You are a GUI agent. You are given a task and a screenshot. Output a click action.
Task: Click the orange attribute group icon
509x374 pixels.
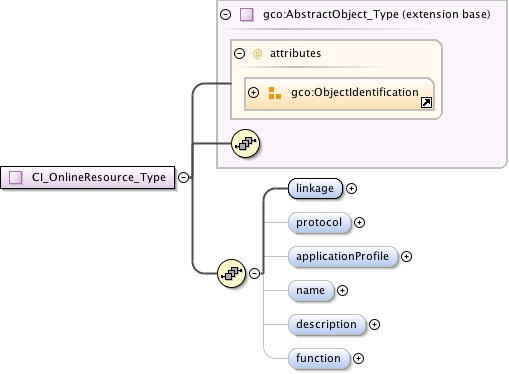pyautogui.click(x=275, y=93)
